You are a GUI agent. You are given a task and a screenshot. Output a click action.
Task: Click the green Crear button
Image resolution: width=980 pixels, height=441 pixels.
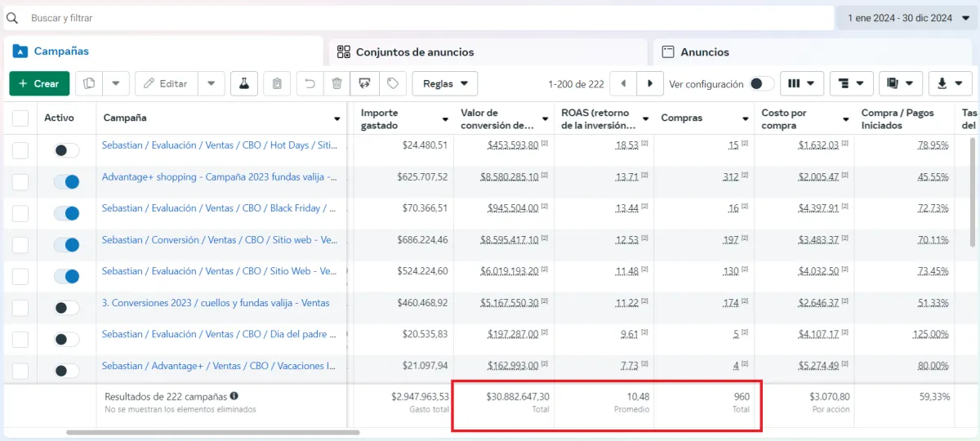(x=39, y=83)
